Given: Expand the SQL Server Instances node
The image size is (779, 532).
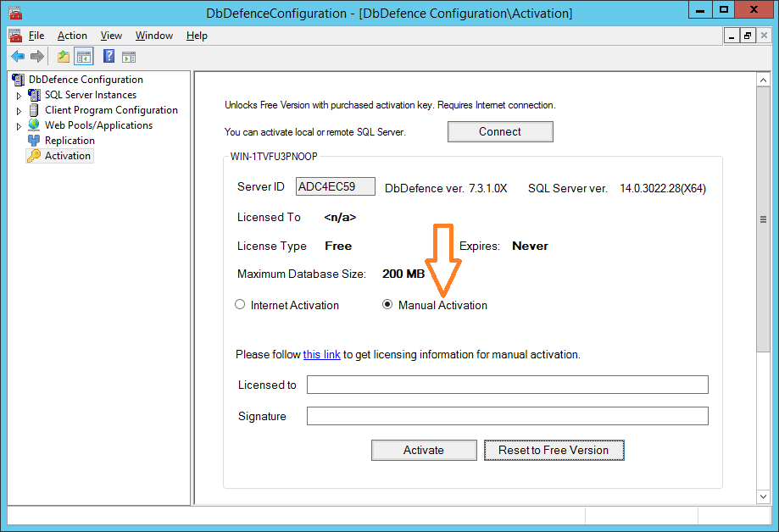Looking at the screenshot, I should click(x=19, y=96).
